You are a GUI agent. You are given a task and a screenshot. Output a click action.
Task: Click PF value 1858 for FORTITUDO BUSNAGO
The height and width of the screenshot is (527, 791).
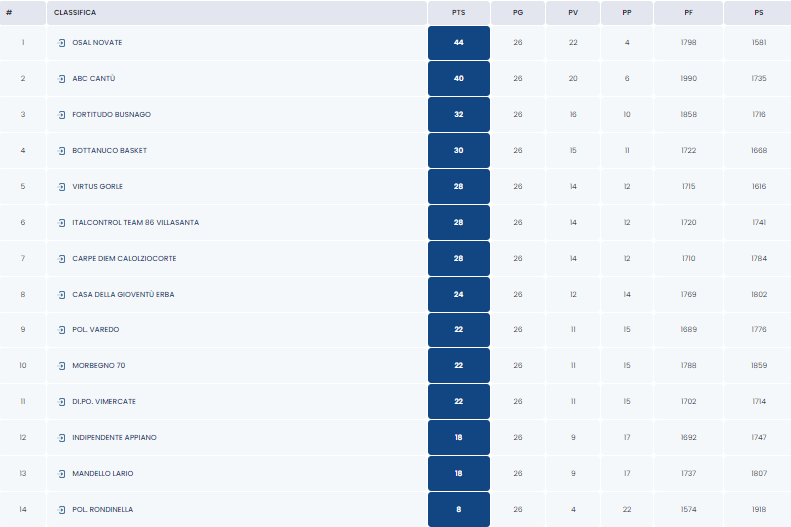coord(689,114)
